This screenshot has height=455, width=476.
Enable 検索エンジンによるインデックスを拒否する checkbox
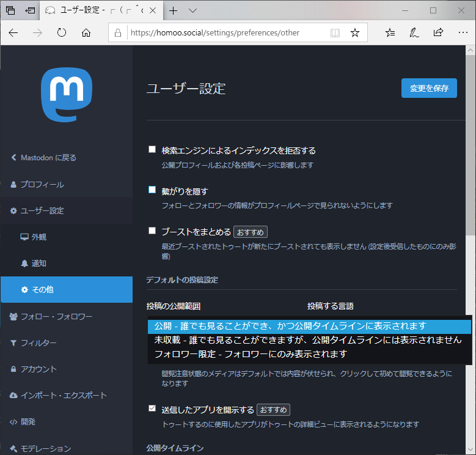152,150
